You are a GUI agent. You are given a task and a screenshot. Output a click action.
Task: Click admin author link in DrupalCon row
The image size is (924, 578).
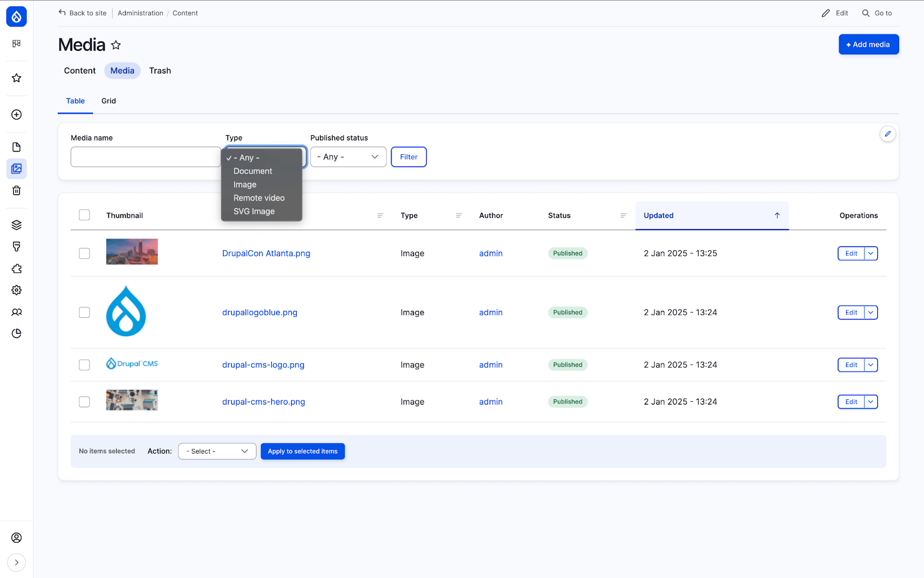[491, 253]
